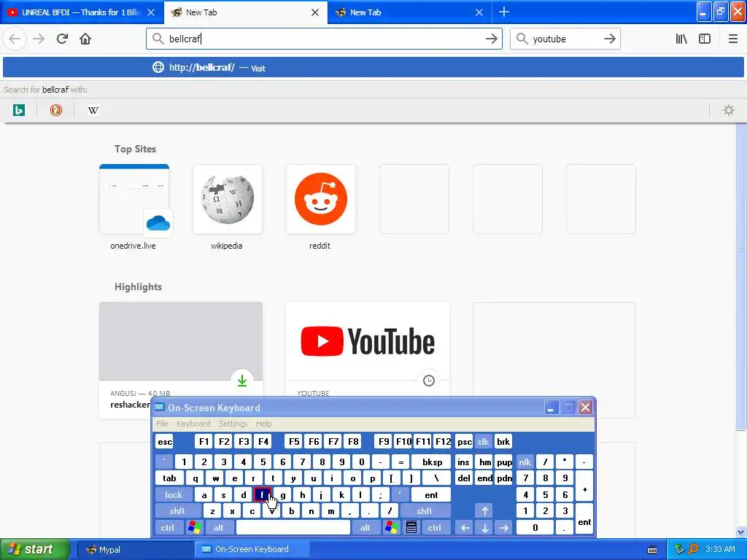Click the right arrow key on the keyboard
This screenshot has width=747, height=560.
tap(503, 528)
